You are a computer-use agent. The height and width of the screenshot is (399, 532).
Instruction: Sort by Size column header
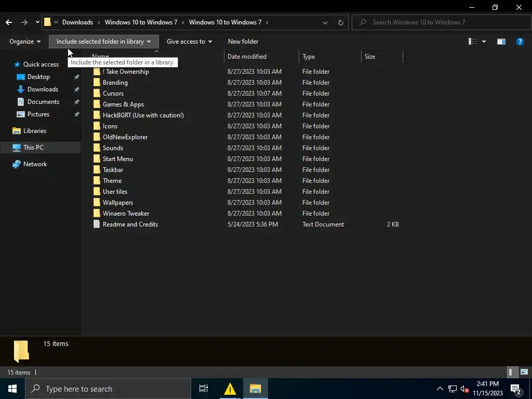[370, 57]
